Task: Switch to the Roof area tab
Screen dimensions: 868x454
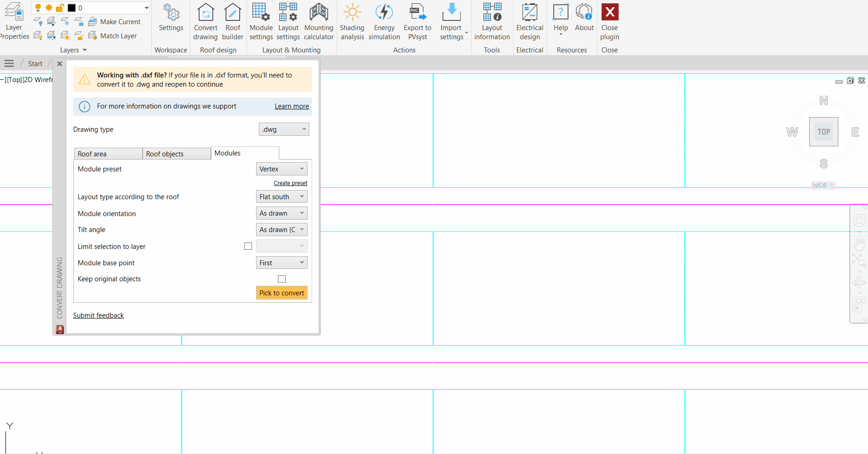Action: pos(108,154)
